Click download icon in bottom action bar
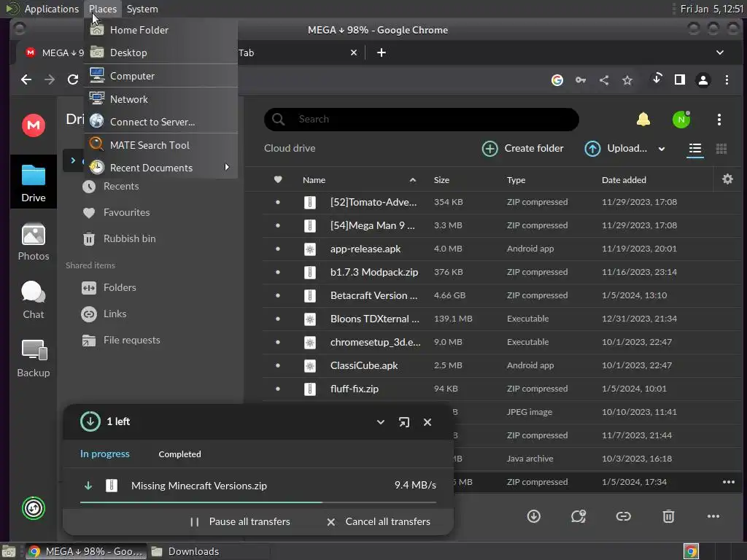Screen dimensions: 747x560 point(533,516)
